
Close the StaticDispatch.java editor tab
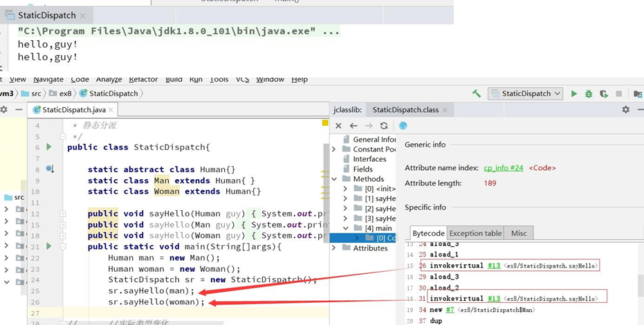click(x=111, y=110)
